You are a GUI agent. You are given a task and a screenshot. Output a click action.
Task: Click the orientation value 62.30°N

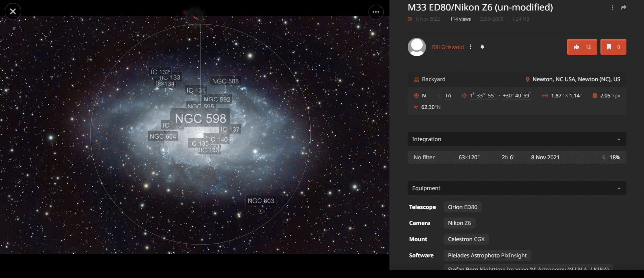tap(431, 107)
